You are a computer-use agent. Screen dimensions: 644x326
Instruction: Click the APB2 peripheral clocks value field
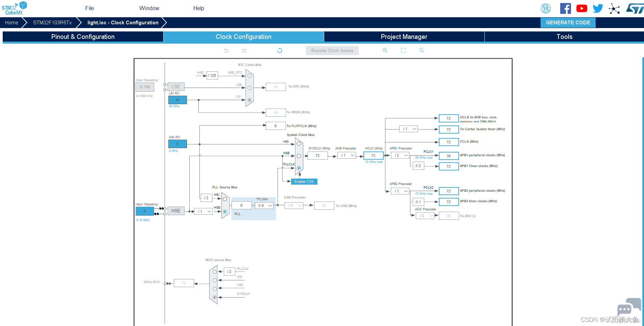449,191
